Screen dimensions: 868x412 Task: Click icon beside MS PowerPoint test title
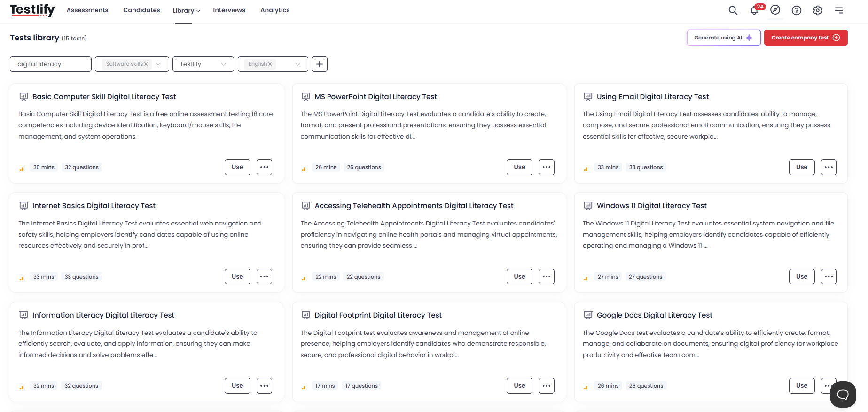(x=305, y=97)
